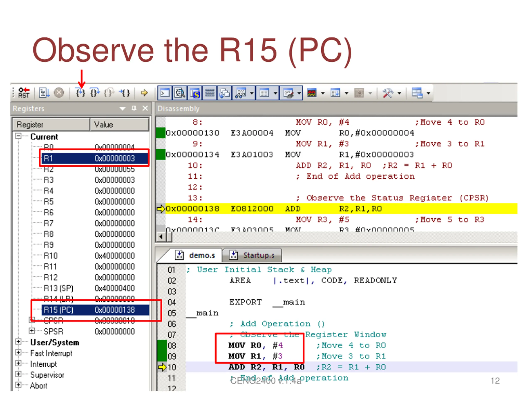This screenshot has height=399, width=532.
Task: Expand the User/System register group
Action: tap(18, 341)
